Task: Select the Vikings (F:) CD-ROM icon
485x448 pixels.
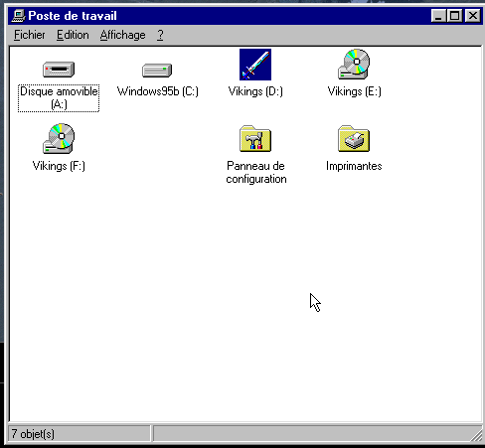Action: coord(59,138)
